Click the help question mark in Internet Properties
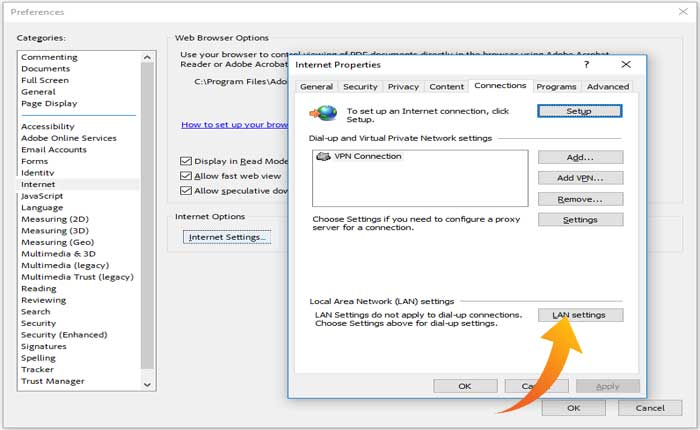700x430 pixels. click(x=586, y=65)
